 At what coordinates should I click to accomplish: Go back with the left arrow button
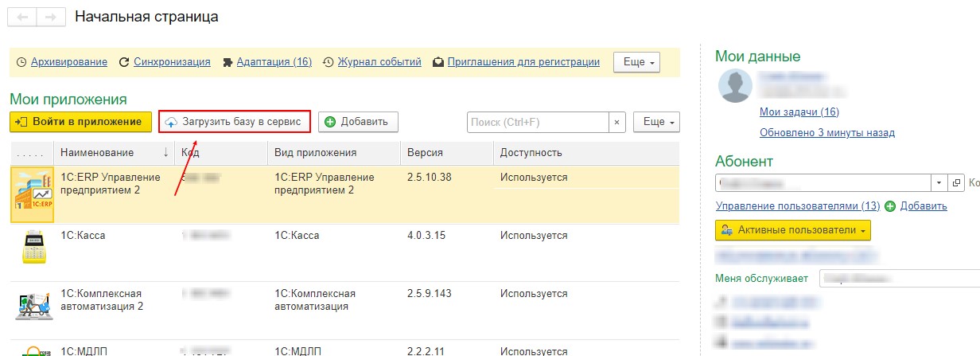tap(22, 17)
